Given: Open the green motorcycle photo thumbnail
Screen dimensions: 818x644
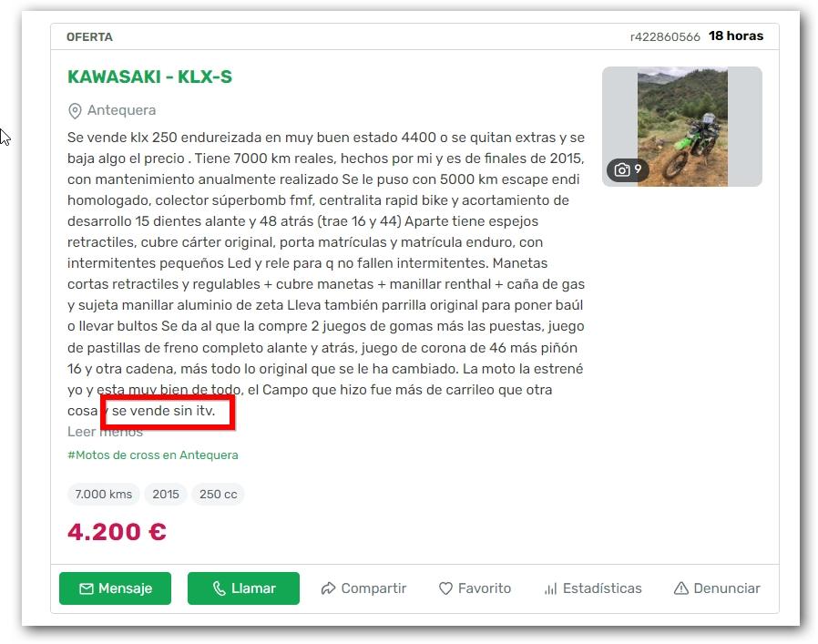Looking at the screenshot, I should click(682, 127).
